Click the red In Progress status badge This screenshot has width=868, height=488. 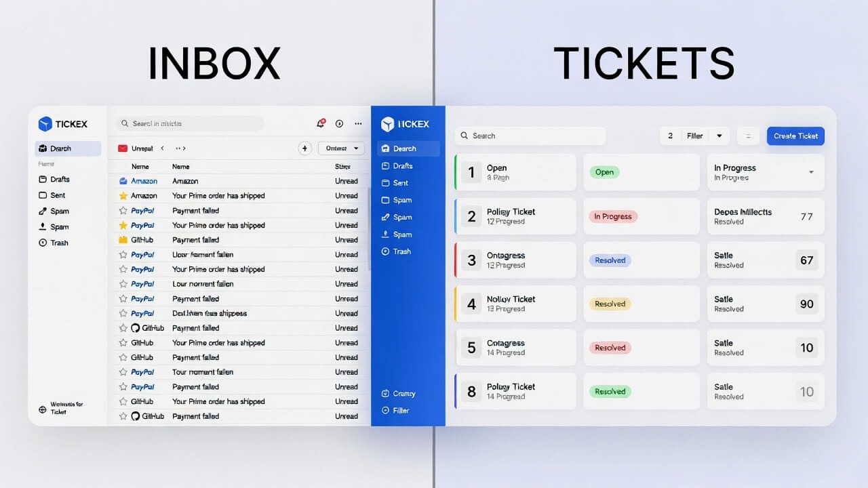(x=613, y=217)
